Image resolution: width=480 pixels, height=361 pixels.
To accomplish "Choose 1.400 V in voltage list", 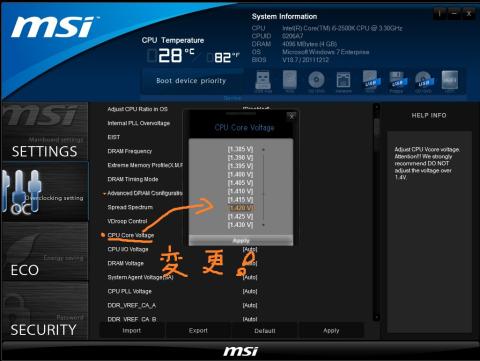I will (240, 174).
